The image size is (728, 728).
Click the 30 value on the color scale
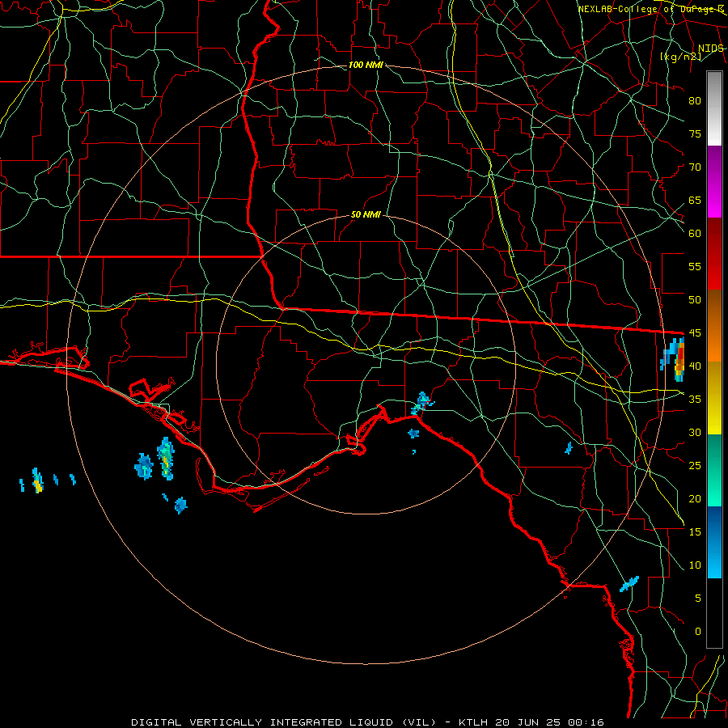tap(695, 432)
